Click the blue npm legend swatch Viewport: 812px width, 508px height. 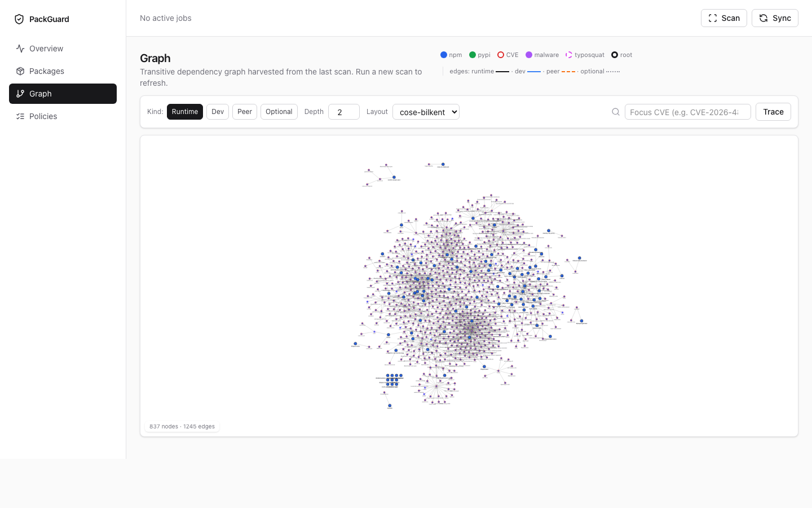click(444, 55)
